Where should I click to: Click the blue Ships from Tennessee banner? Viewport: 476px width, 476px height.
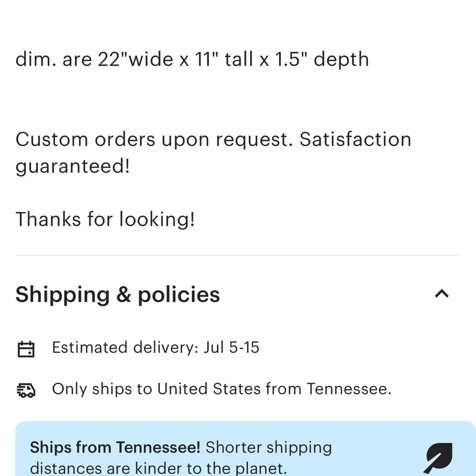pyautogui.click(x=245, y=449)
